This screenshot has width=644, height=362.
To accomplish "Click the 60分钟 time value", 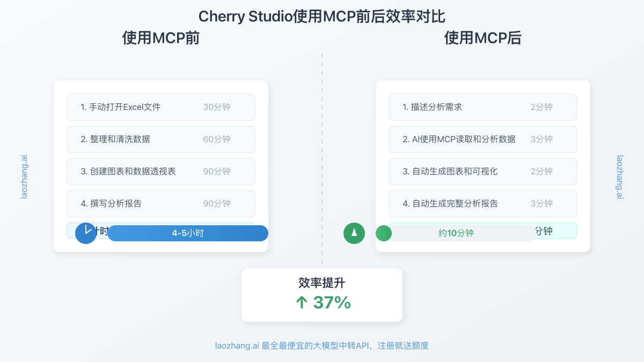I will (x=217, y=139).
